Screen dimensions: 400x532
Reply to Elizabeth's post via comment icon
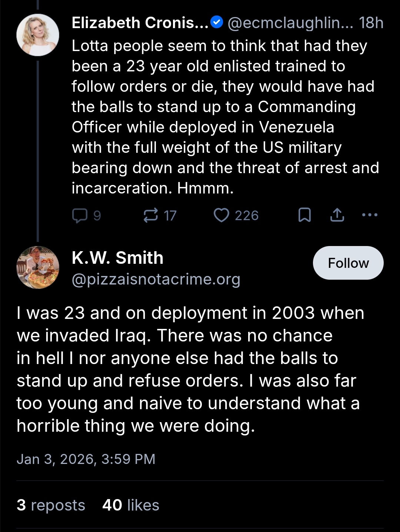pyautogui.click(x=80, y=215)
